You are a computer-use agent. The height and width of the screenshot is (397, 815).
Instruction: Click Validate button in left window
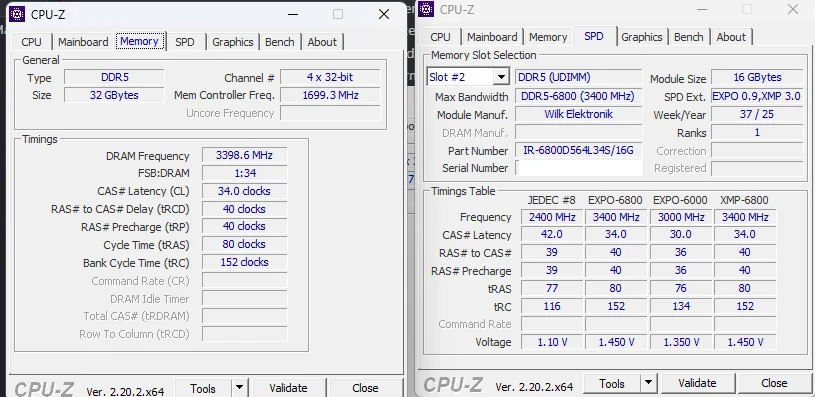[288, 388]
